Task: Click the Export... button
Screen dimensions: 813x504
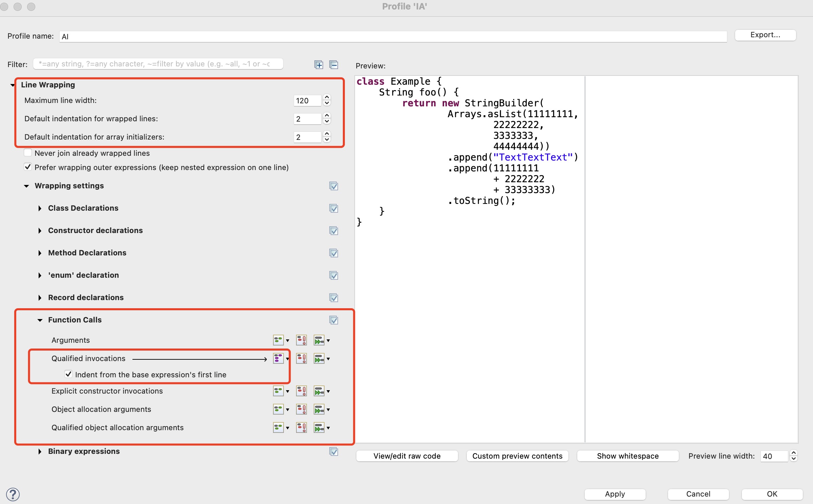Action: 765,35
